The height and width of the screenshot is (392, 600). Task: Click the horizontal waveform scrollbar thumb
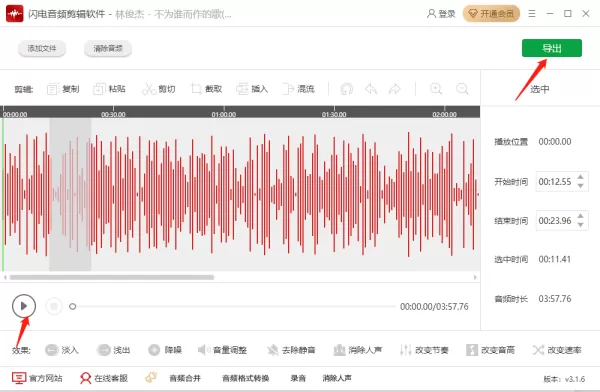[112, 277]
